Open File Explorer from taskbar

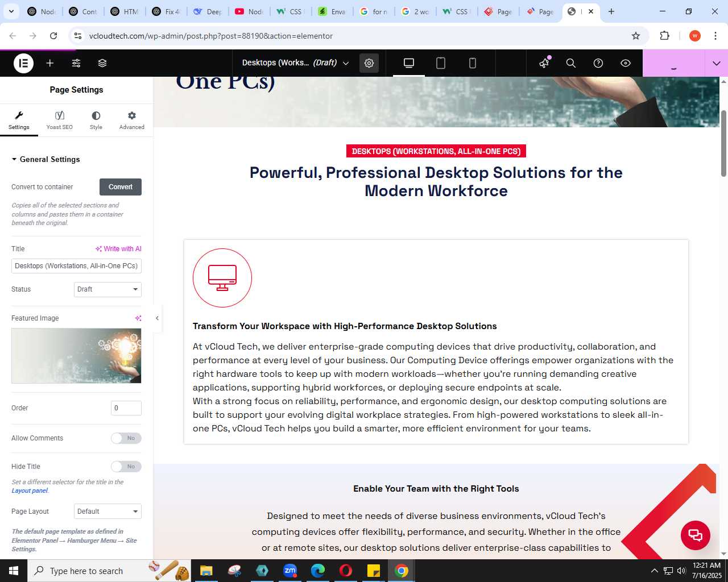206,571
